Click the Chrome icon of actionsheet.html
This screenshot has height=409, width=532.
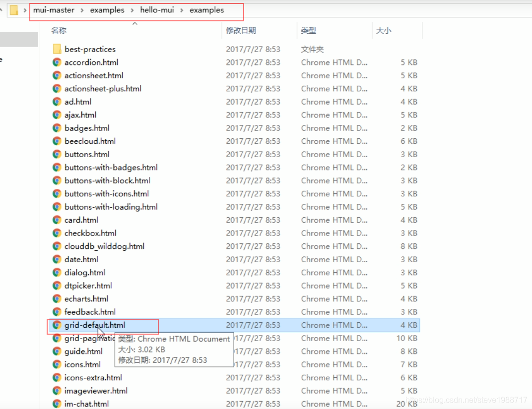click(57, 75)
